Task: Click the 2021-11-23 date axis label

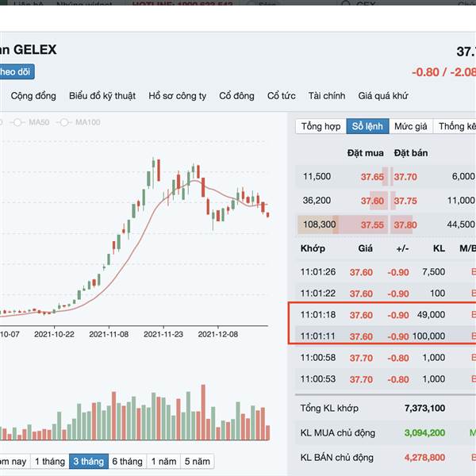Action: tap(163, 335)
